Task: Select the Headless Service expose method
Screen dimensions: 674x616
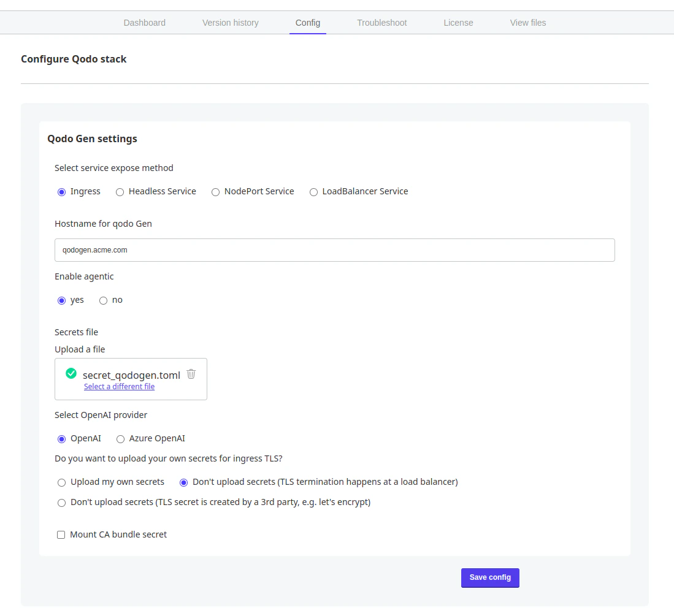Action: pyautogui.click(x=120, y=192)
